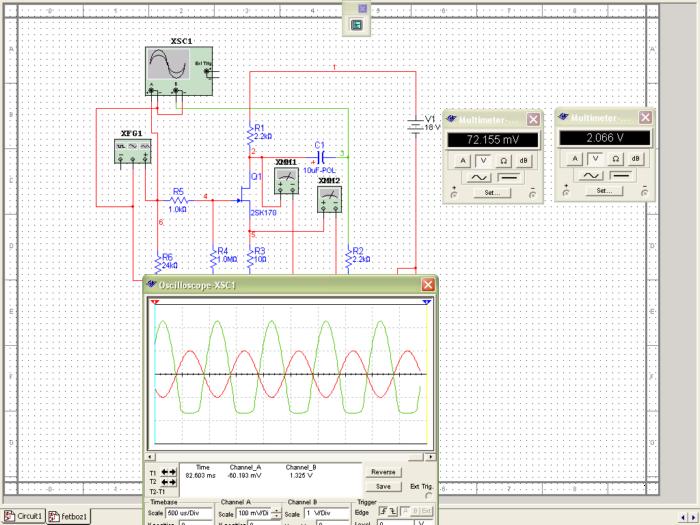Switch to the Circuit1 tab
Image resolution: width=700 pixels, height=525 pixels.
24,517
